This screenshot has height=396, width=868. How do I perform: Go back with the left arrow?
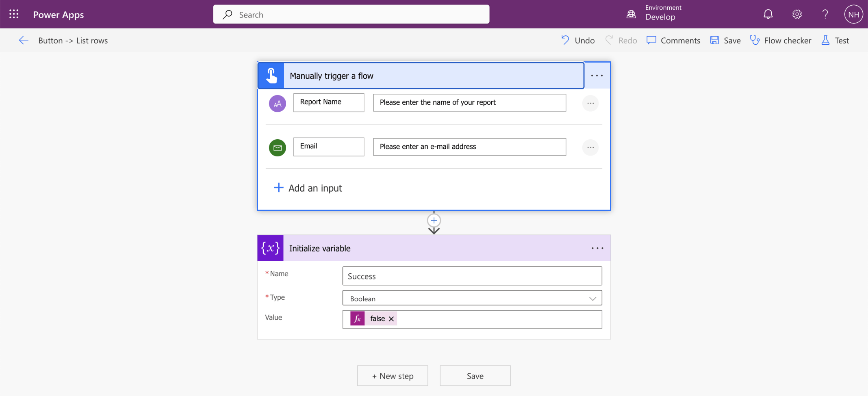[24, 40]
